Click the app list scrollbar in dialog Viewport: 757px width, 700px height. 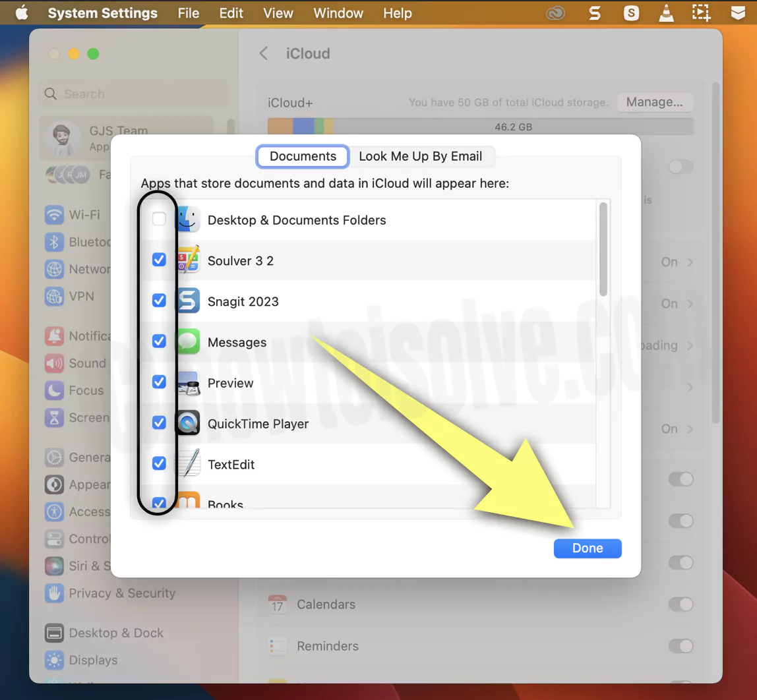pos(603,249)
